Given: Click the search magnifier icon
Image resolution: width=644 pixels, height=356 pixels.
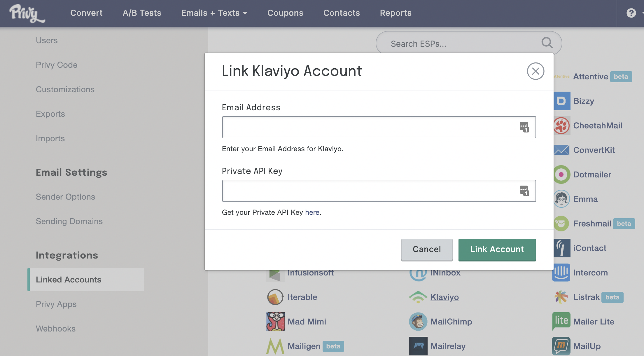Looking at the screenshot, I should [x=547, y=43].
